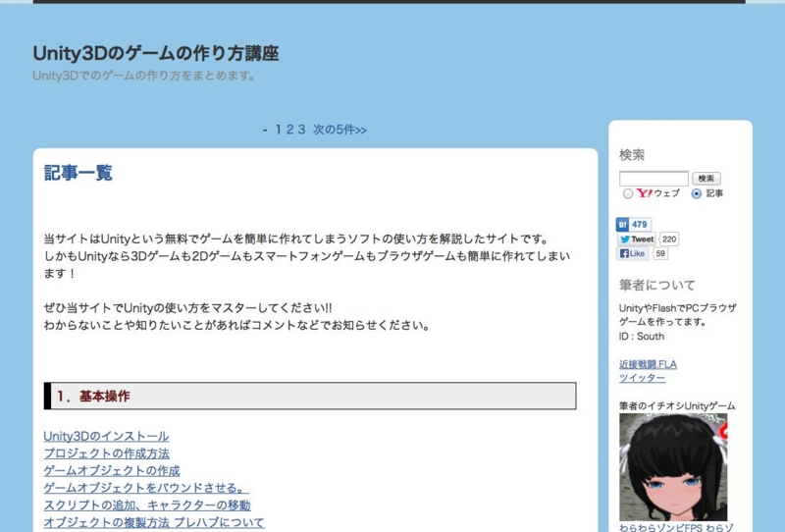785x532 pixels.
Task: Click the Facebook Like button
Action: (x=633, y=253)
